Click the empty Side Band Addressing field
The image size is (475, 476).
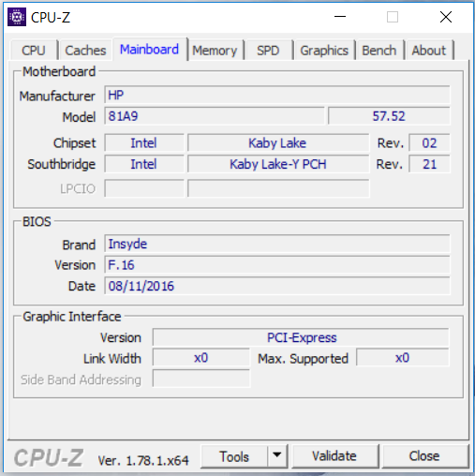(x=201, y=379)
